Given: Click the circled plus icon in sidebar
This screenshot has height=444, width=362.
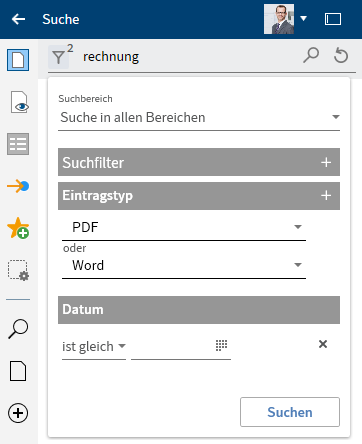Looking at the screenshot, I should (x=18, y=413).
